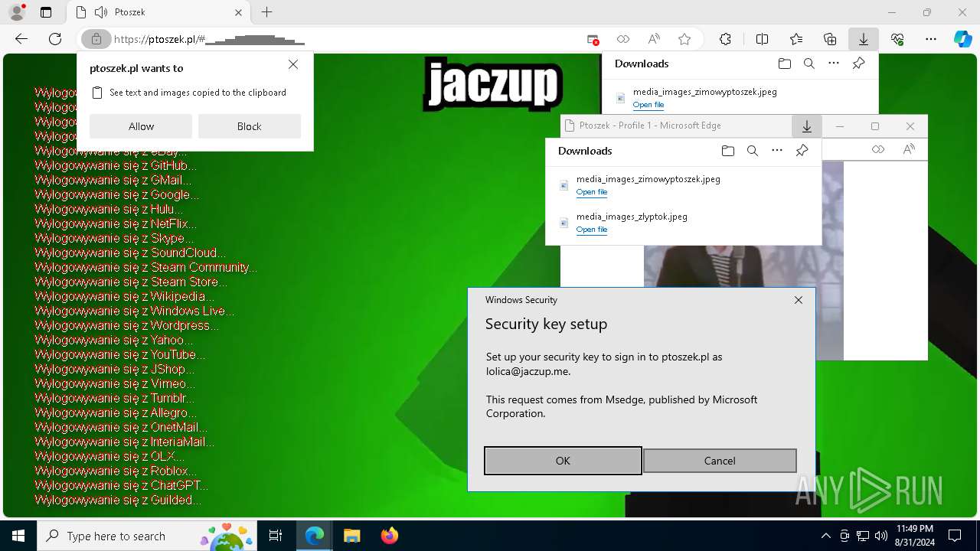Maximize the popup Ptoszek Edge window
This screenshot has height=551, width=980.
[875, 126]
